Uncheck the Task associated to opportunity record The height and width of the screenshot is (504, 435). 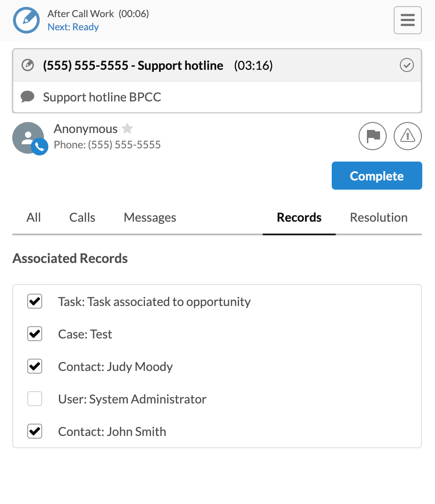pyautogui.click(x=35, y=302)
